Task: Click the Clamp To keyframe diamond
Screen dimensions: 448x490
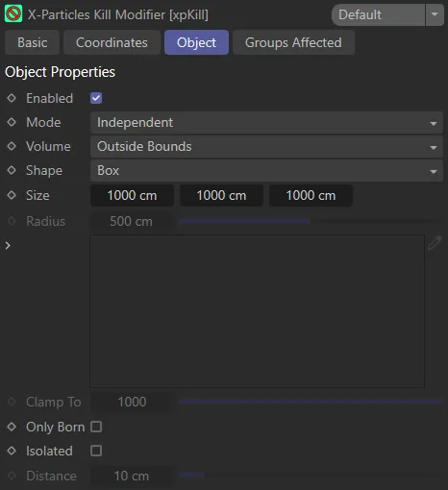Action: (x=12, y=402)
